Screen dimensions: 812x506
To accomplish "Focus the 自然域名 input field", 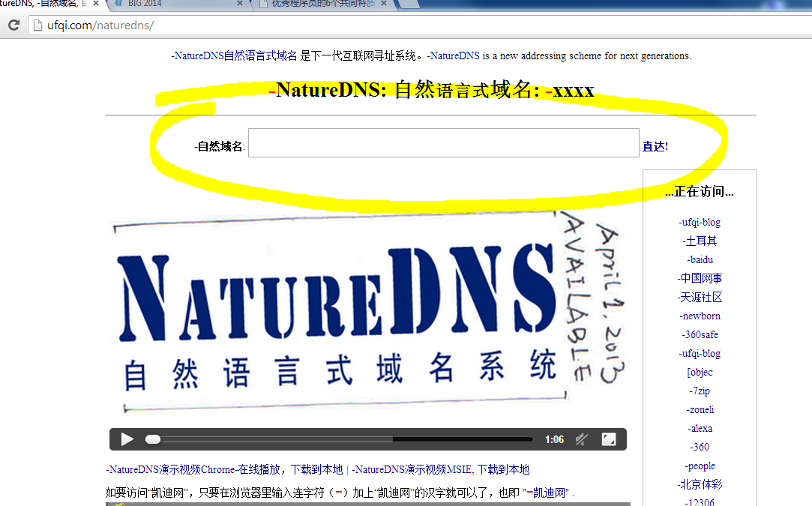I will 443,143.
